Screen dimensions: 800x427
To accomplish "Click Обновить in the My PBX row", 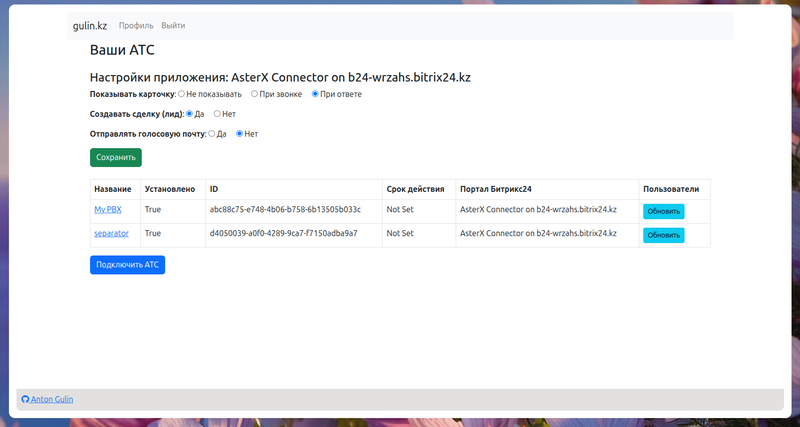I will click(664, 211).
